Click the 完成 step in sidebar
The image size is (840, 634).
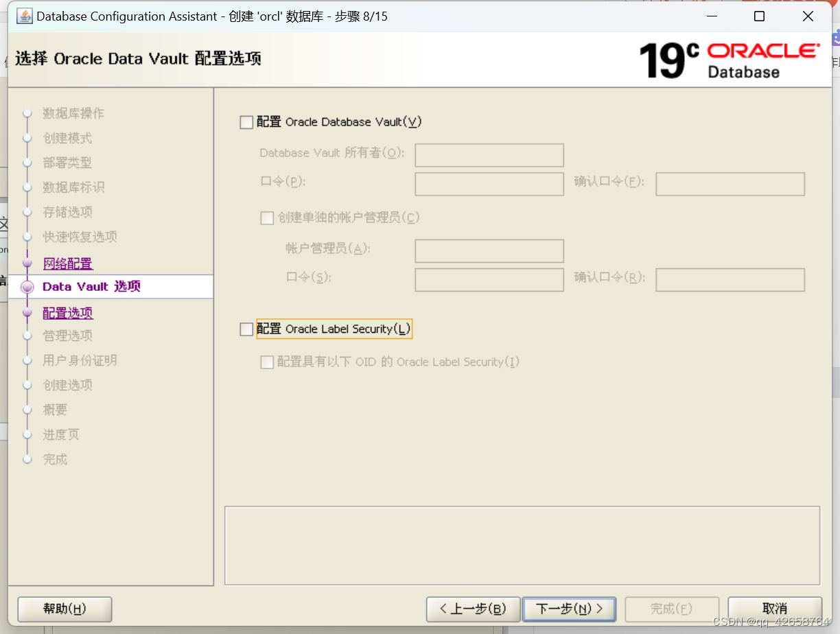point(55,459)
